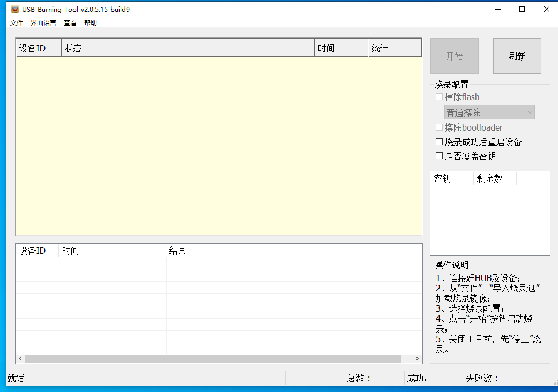Image resolution: width=558 pixels, height=392 pixels.
Task: Click instruction text 3、选择烧录配置
Action: pyautogui.click(x=470, y=308)
